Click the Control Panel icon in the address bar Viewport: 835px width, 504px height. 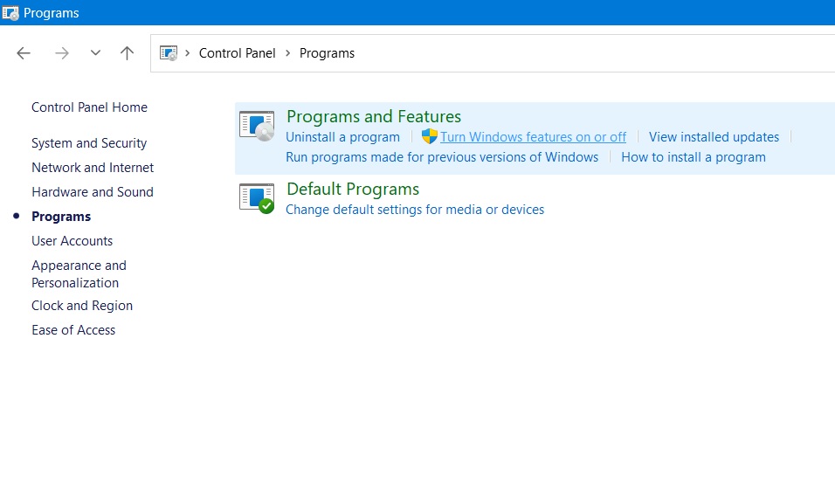(167, 52)
